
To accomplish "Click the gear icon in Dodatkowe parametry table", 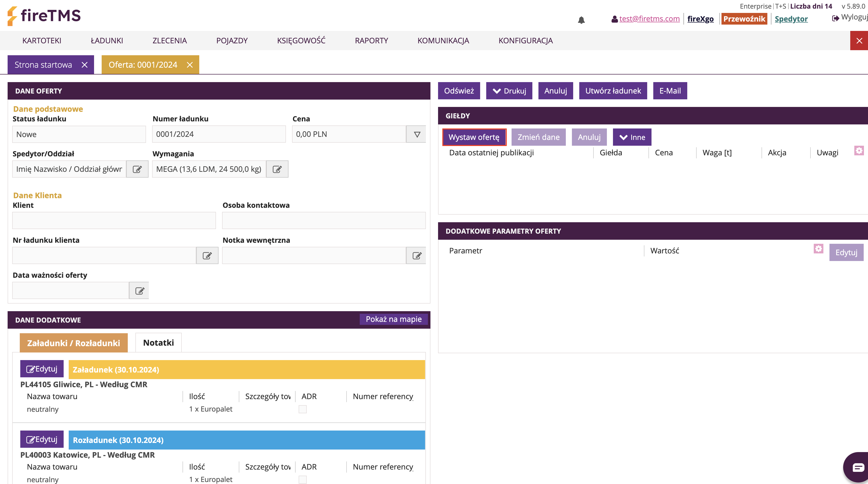I will click(818, 249).
